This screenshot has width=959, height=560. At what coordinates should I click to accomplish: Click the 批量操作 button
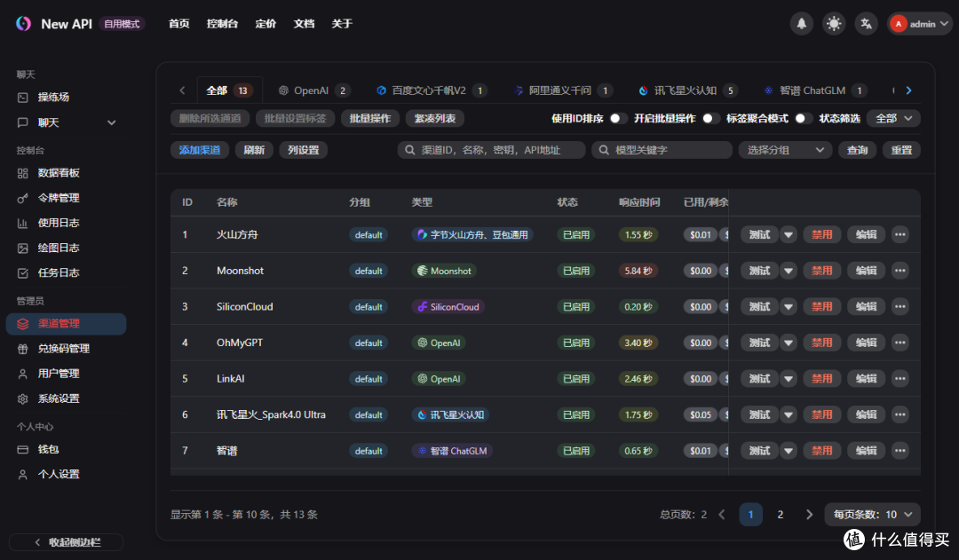[370, 119]
